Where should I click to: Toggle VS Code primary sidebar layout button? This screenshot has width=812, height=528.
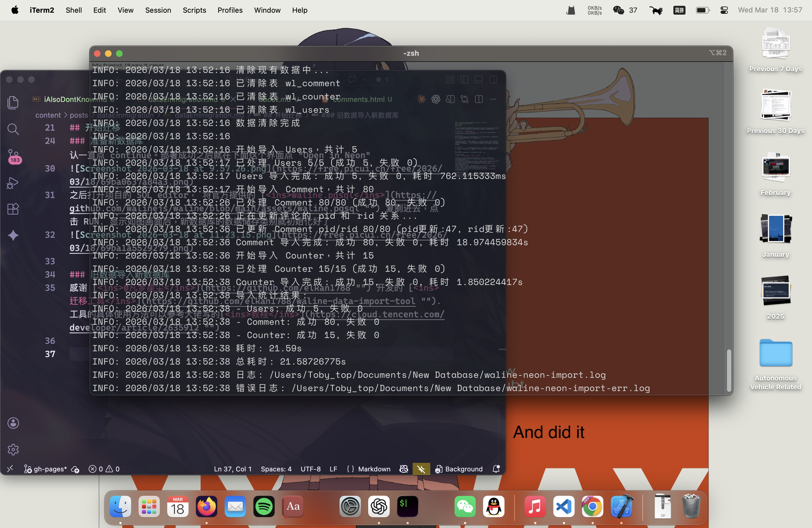point(464,80)
